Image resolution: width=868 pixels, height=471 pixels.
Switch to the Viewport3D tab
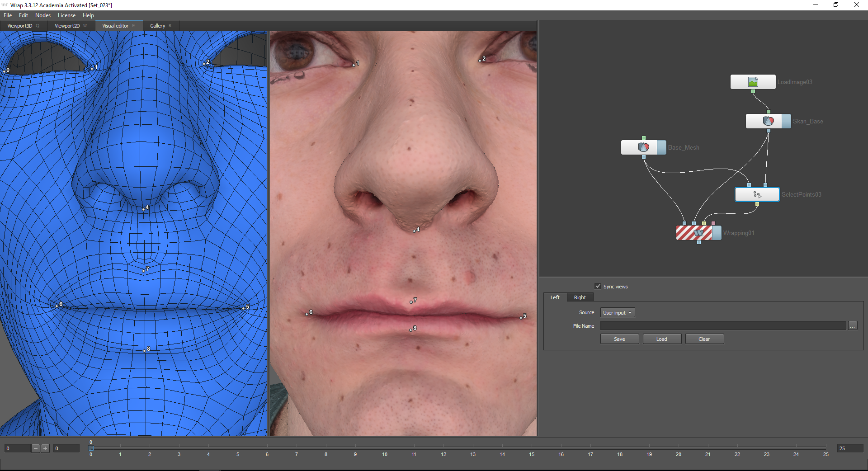coord(23,26)
